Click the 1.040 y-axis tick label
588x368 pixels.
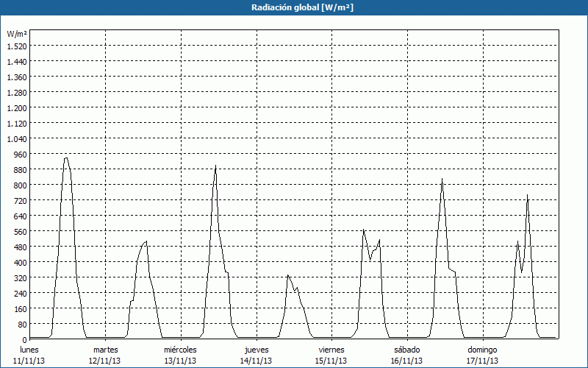pyautogui.click(x=16, y=138)
